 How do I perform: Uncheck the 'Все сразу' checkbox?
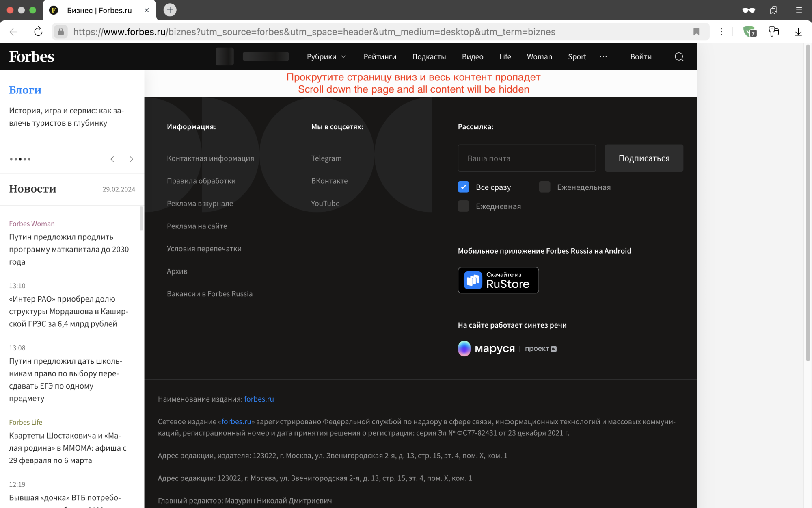pyautogui.click(x=464, y=187)
